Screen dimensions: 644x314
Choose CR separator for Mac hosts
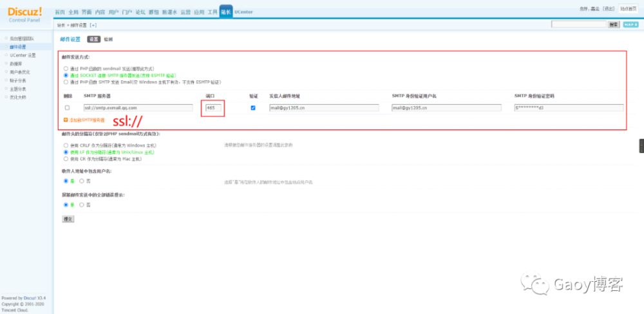[x=66, y=158]
